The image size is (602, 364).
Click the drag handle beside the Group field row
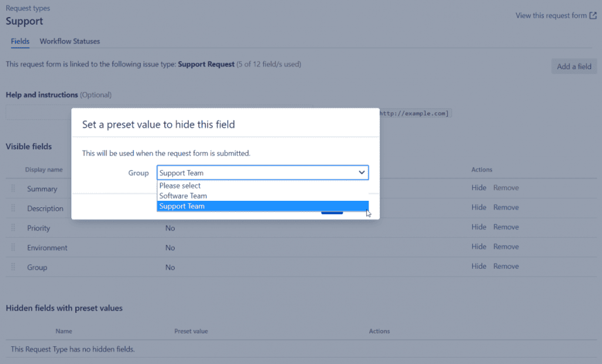pos(12,267)
